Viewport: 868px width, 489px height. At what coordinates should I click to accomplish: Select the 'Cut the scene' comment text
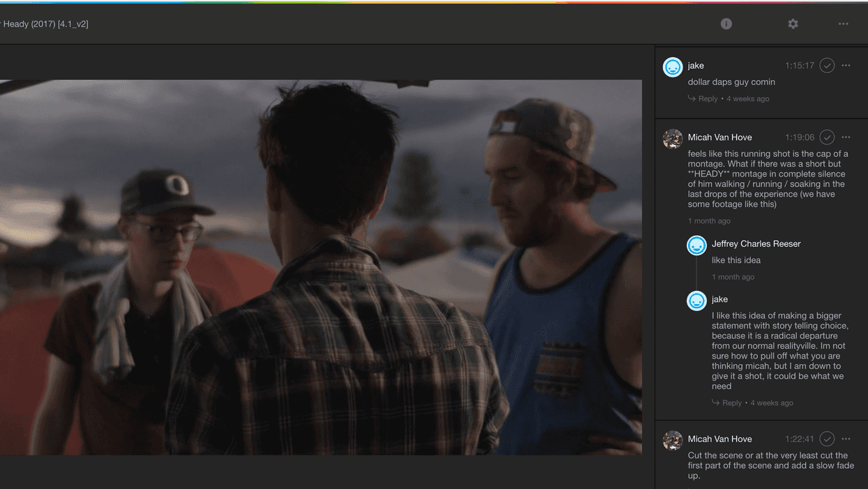(770, 465)
